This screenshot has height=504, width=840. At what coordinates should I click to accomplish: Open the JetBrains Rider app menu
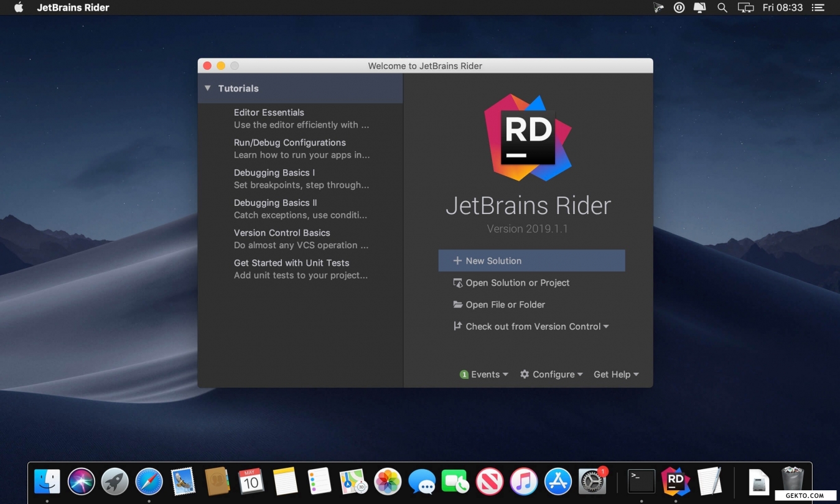coord(73,7)
